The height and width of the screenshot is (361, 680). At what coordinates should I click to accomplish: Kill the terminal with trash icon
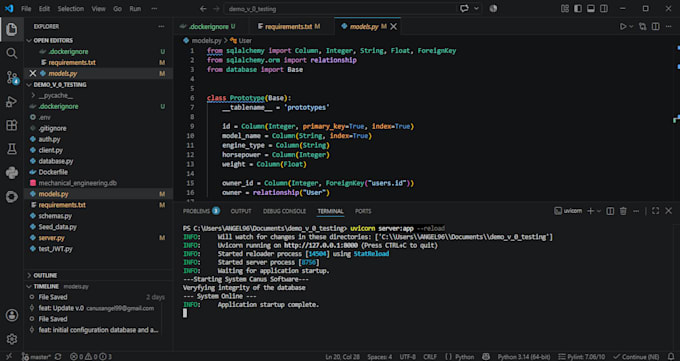(x=623, y=211)
